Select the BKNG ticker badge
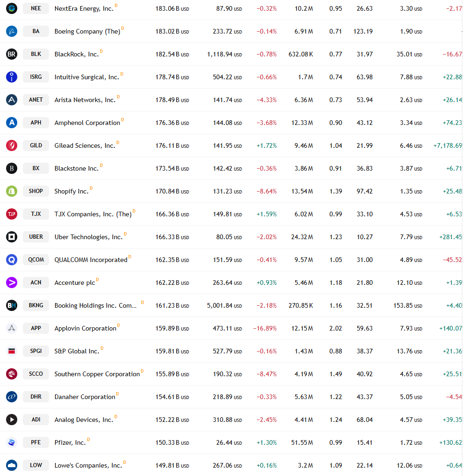The image size is (463, 476). (36, 305)
